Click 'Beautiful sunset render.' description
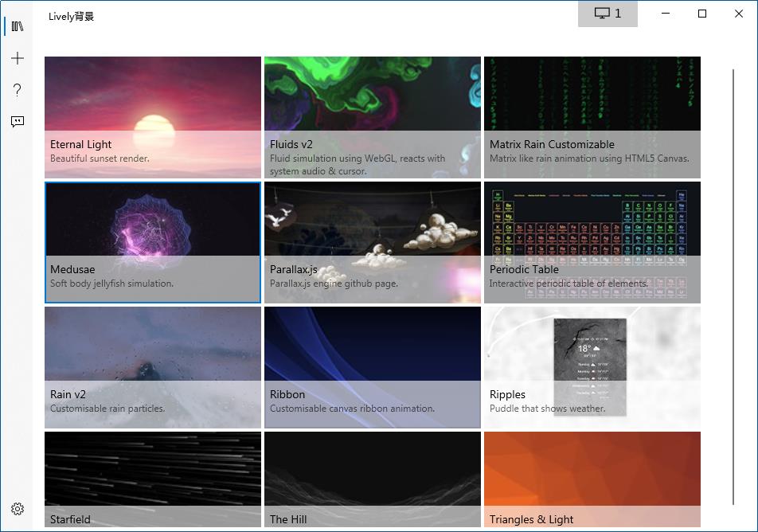Viewport: 758px width, 532px height. click(x=100, y=158)
